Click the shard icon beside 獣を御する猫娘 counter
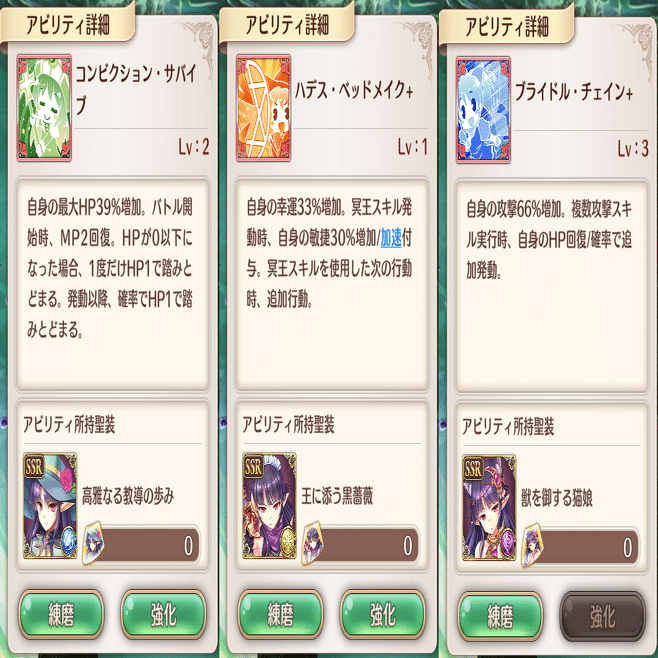The image size is (658, 658). [533, 545]
